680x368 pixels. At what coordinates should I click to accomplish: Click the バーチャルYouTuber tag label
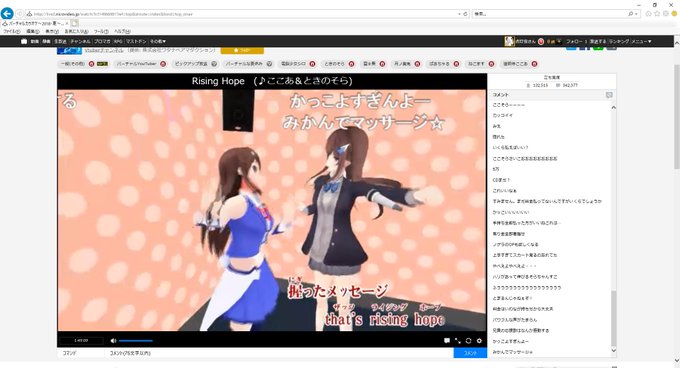click(136, 64)
